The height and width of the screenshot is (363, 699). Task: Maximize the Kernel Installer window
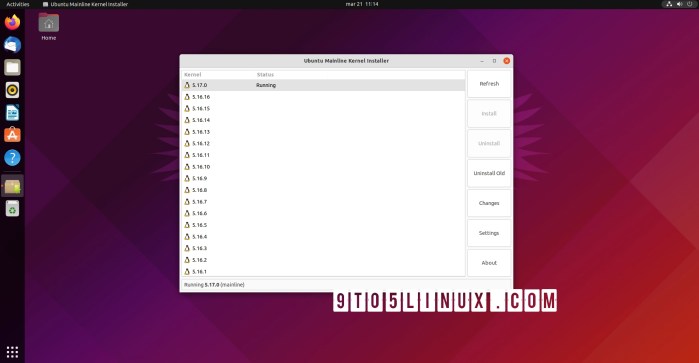point(494,61)
